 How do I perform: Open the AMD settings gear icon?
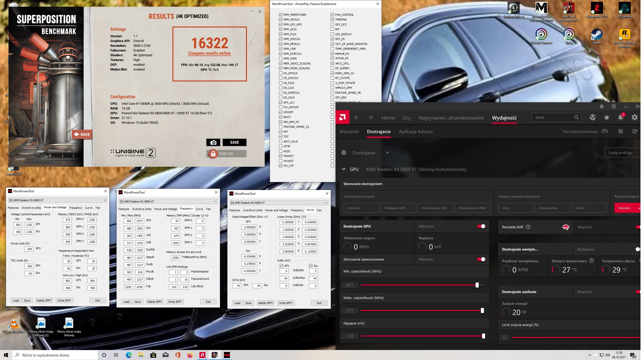coord(634,117)
